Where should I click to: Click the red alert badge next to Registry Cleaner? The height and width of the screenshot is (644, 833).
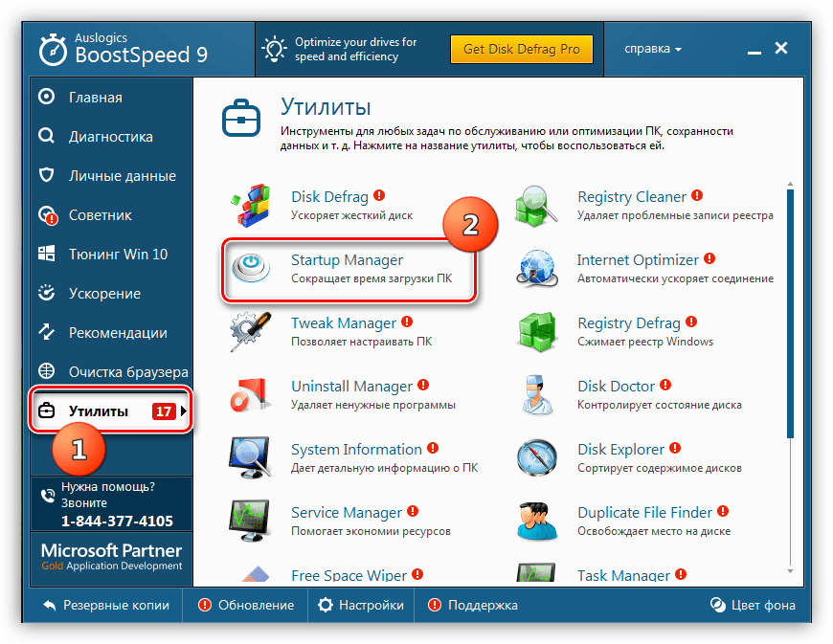697,195
